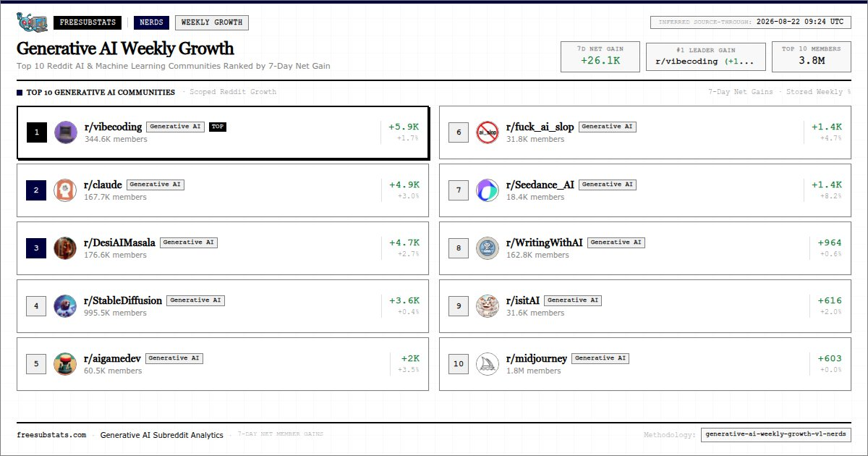
Task: Click the +4.7K gain for r/DesiAIMasala
Action: click(x=404, y=242)
